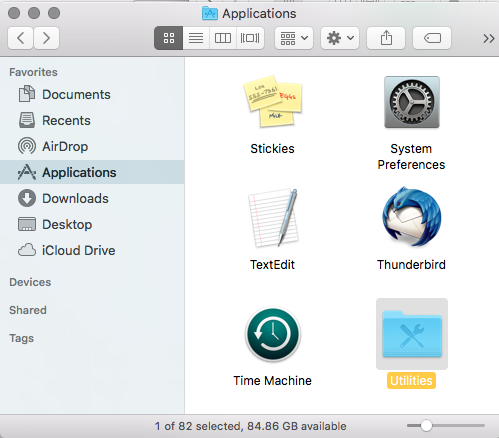Screen dimensions: 499x438
Task: Click the Devices sidebar heading
Action: click(x=30, y=282)
